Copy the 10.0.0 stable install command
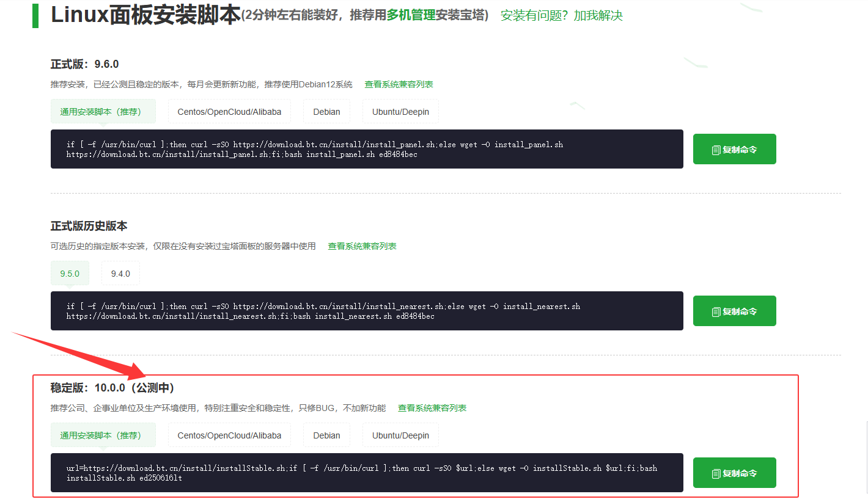Screen dimensions: 868x502 pos(734,473)
